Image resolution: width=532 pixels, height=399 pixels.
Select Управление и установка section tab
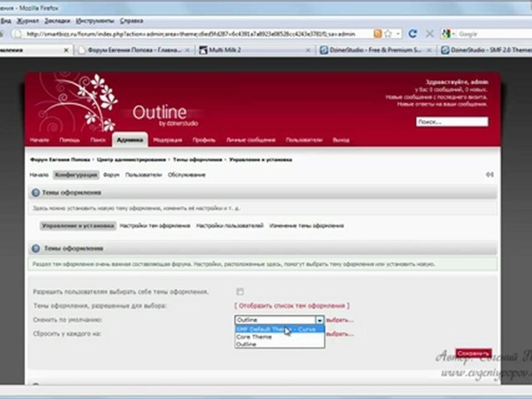78,226
